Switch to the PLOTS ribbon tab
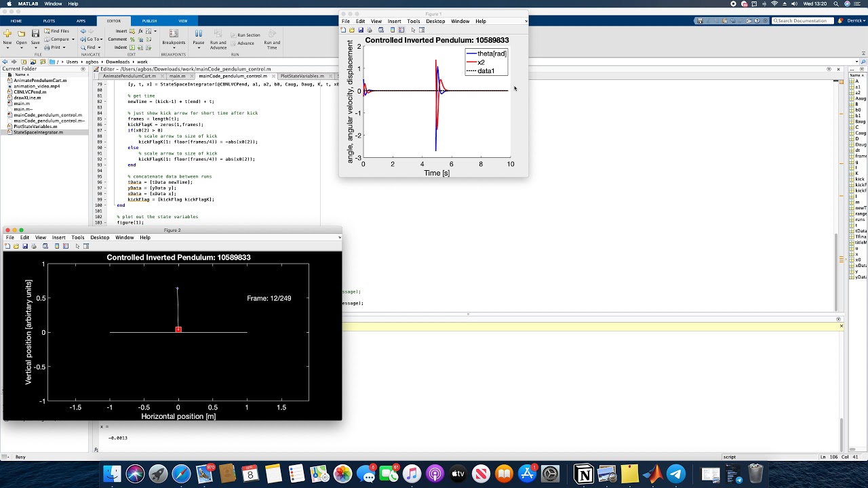The width and height of the screenshot is (868, 488). (49, 21)
